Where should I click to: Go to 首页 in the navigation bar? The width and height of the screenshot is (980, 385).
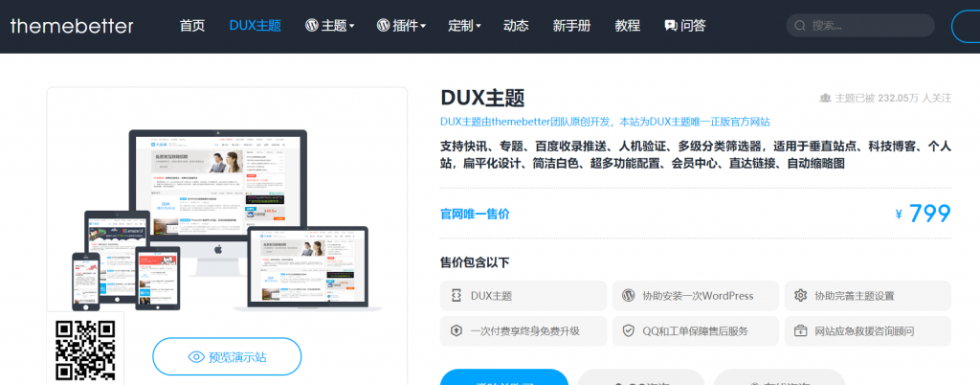(x=191, y=26)
